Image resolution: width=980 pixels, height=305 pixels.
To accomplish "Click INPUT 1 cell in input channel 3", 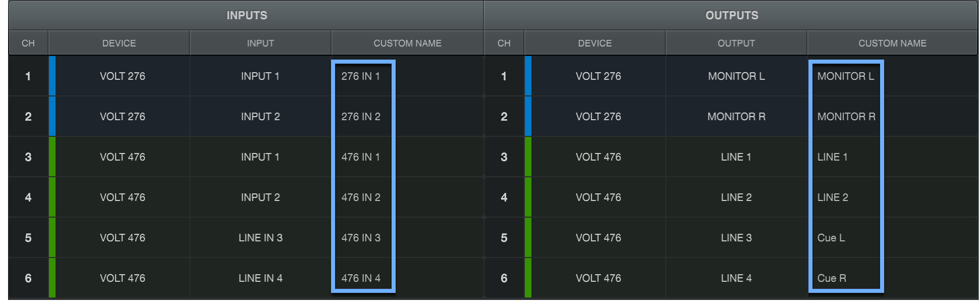I will [x=260, y=157].
